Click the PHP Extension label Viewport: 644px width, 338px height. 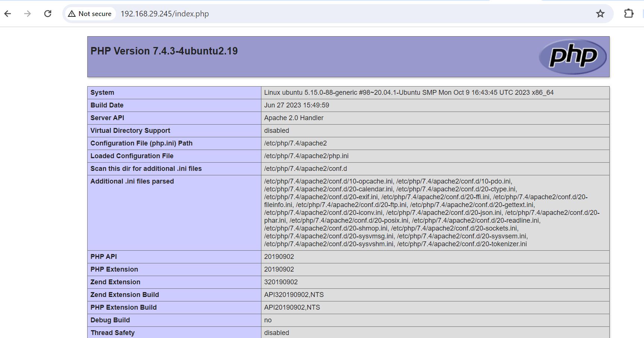click(x=114, y=269)
